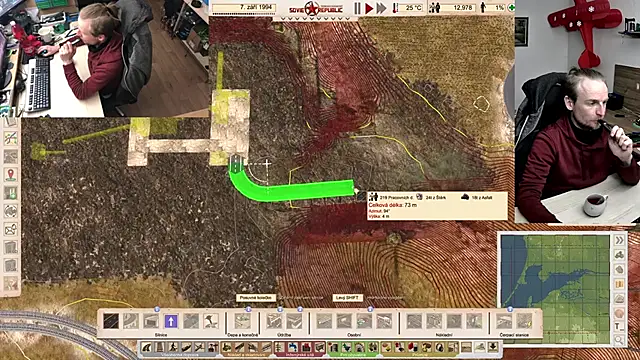
Task: Select the dark asphalt road icon in Silnice
Action: (111, 321)
